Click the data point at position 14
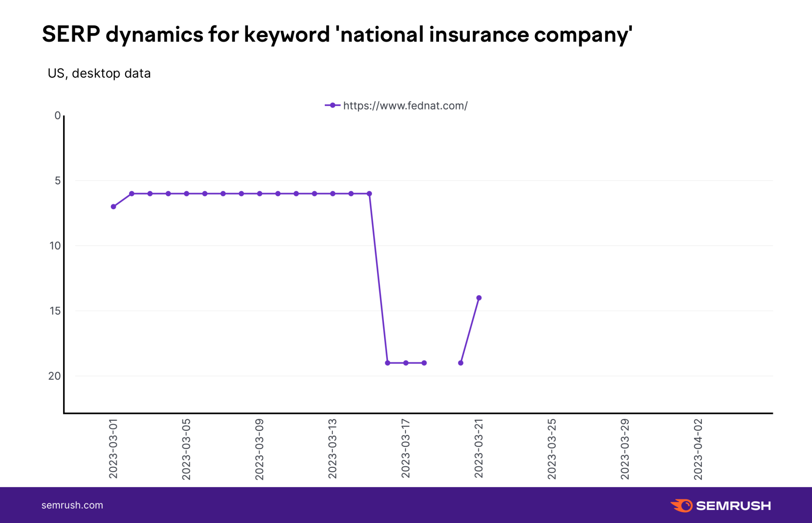The height and width of the screenshot is (523, 812). (479, 298)
